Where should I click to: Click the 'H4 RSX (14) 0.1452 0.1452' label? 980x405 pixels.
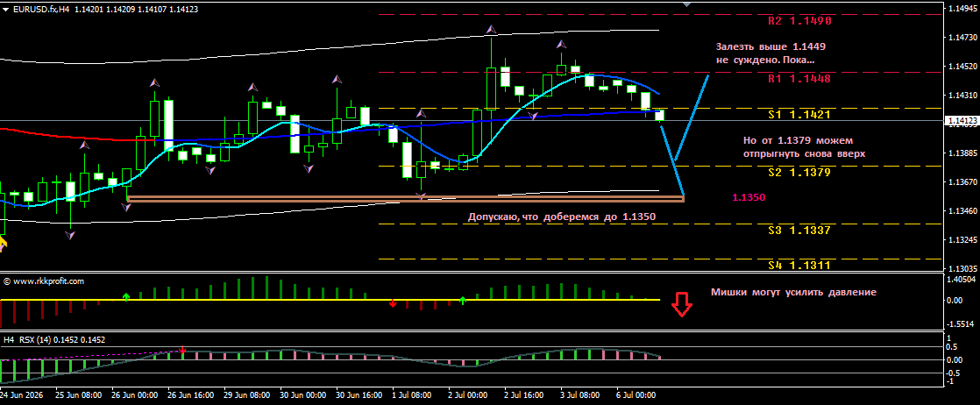tap(54, 339)
